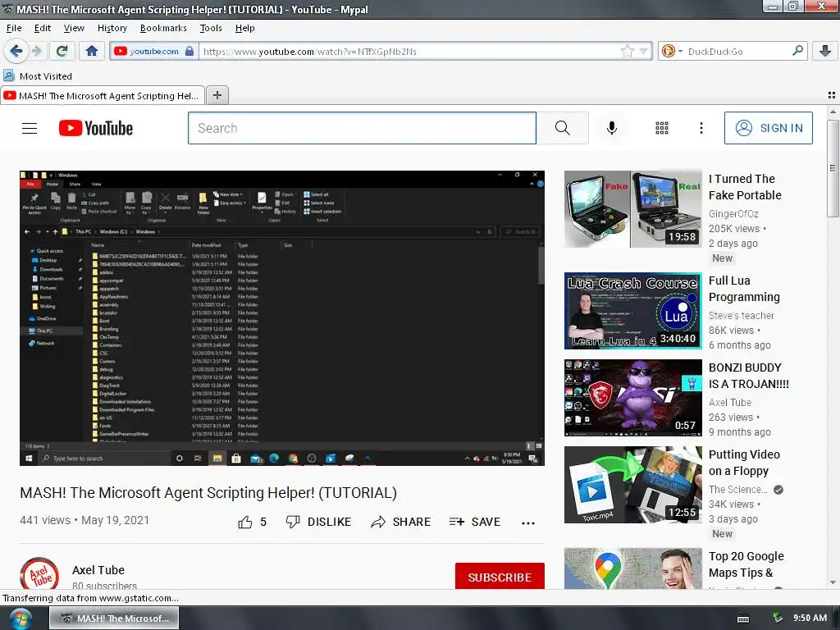Image resolution: width=840 pixels, height=630 pixels.
Task: Reload the page with the refresh icon
Action: [62, 51]
